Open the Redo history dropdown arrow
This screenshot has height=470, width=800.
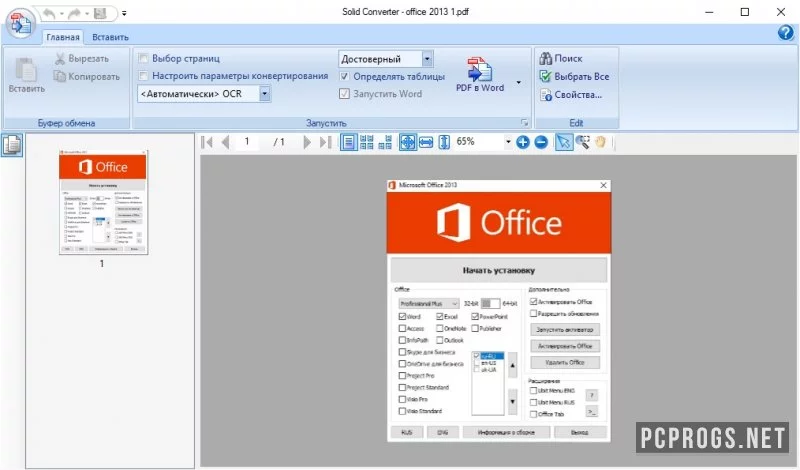click(x=87, y=14)
